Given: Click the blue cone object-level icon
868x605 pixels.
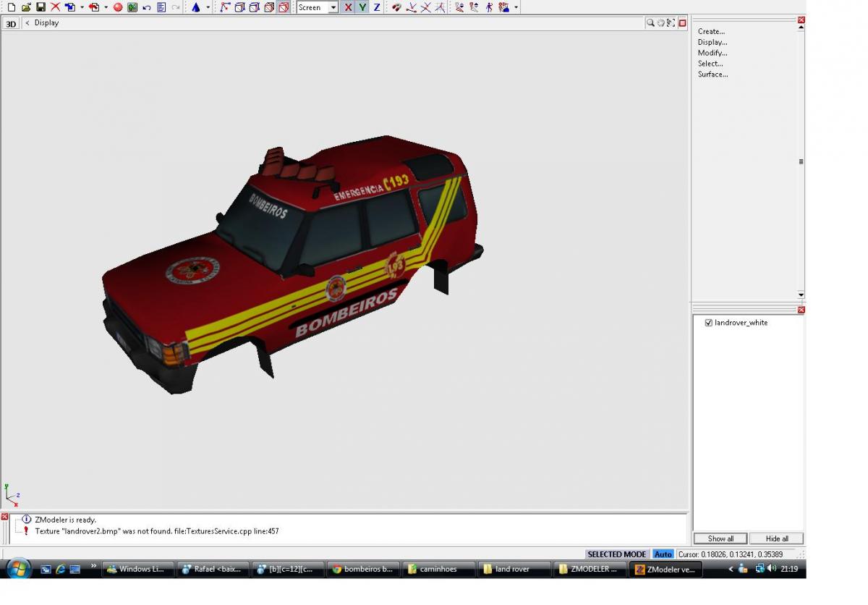Looking at the screenshot, I should point(196,7).
